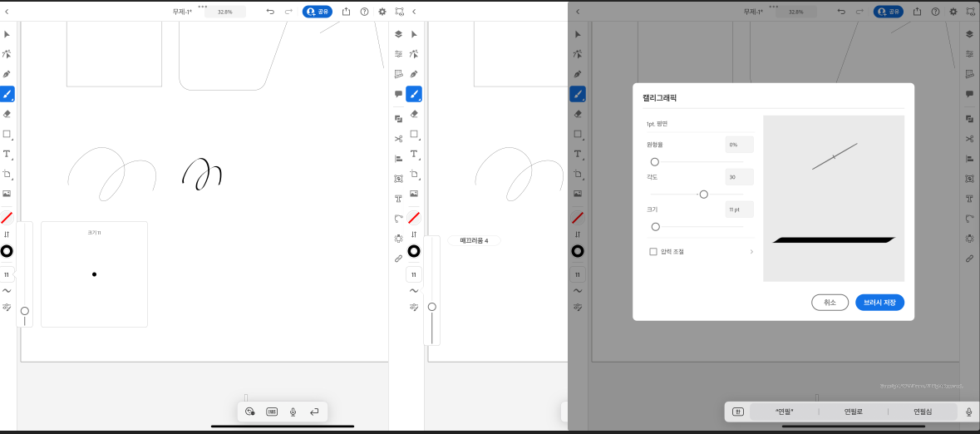Adjust the 크기 size slider in dialog

[656, 227]
